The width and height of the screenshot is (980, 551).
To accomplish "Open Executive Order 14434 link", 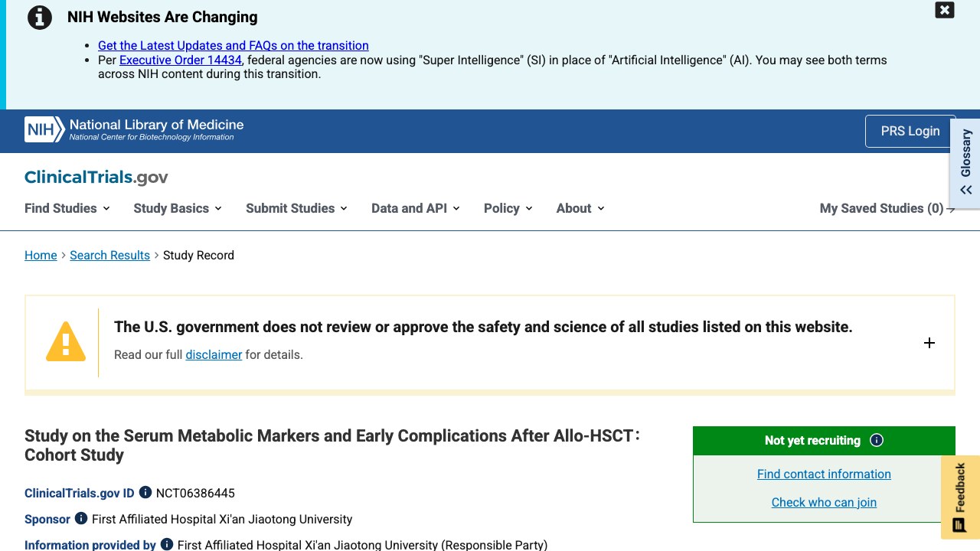I will click(181, 60).
